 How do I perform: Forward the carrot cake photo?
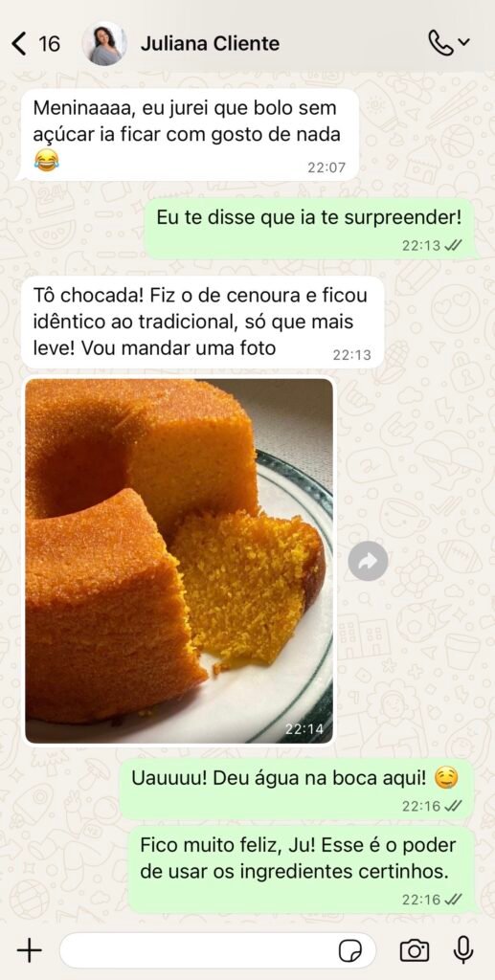tap(368, 561)
